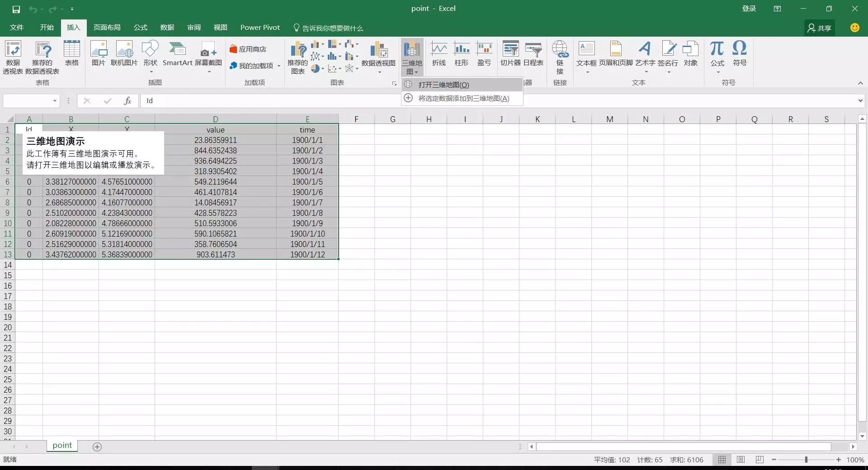
Task: Insert a Picture (图片)
Action: [x=99, y=53]
